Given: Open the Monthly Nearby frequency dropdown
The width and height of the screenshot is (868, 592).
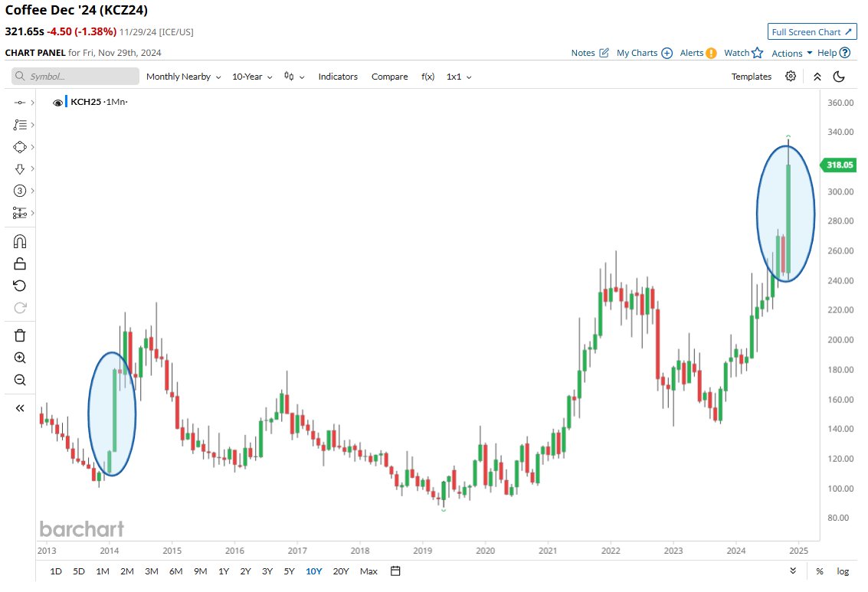Looking at the screenshot, I should [183, 77].
